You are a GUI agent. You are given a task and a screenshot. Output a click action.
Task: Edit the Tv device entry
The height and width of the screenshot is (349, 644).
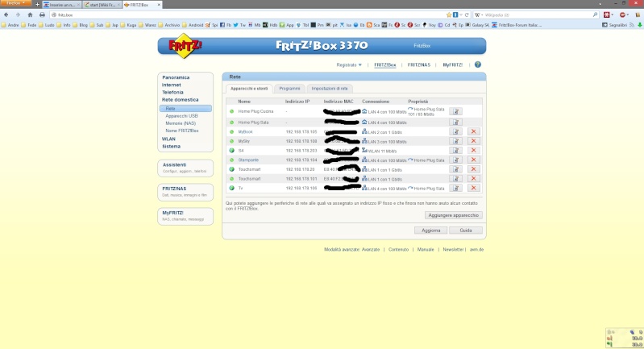[x=455, y=188]
